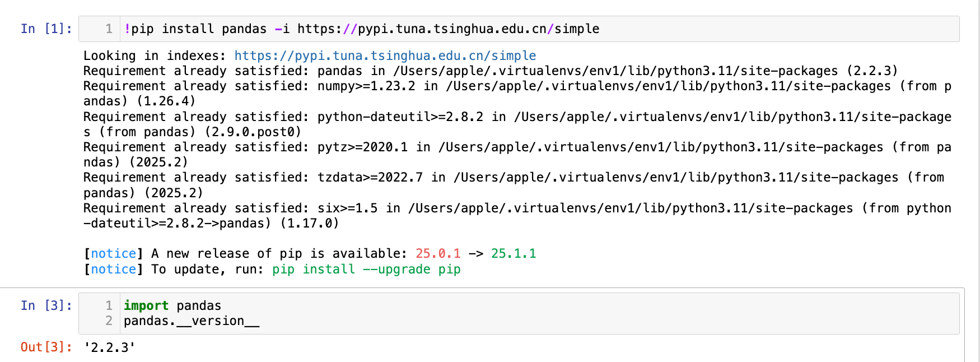Click the pip install pandas code line

361,29
